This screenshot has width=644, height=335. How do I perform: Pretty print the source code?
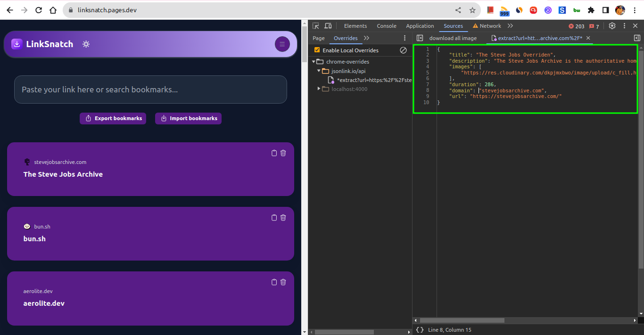pyautogui.click(x=420, y=330)
